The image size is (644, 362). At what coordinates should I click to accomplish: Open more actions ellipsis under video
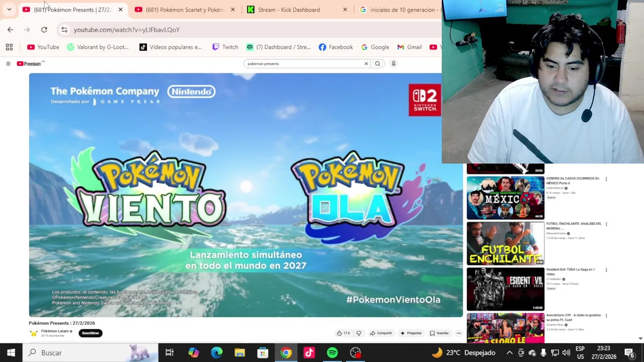pyautogui.click(x=458, y=333)
